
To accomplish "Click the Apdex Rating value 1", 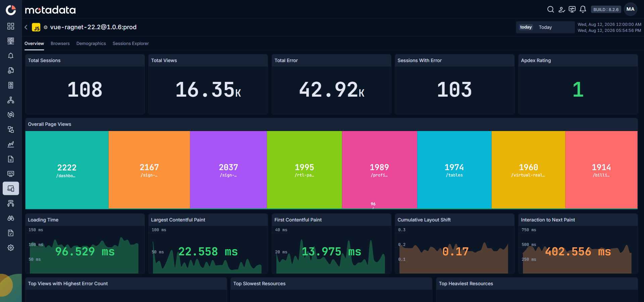I will pos(578,90).
